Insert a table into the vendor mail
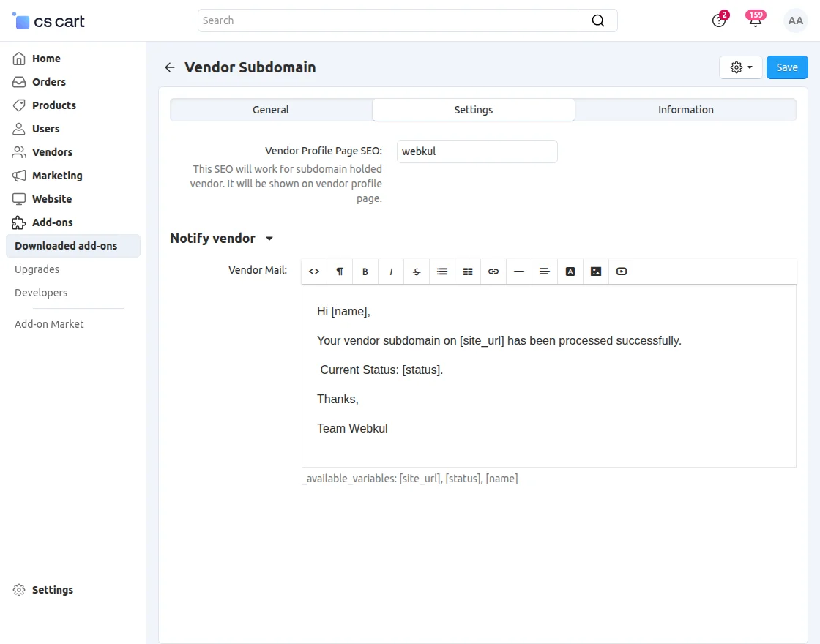 pyautogui.click(x=467, y=271)
